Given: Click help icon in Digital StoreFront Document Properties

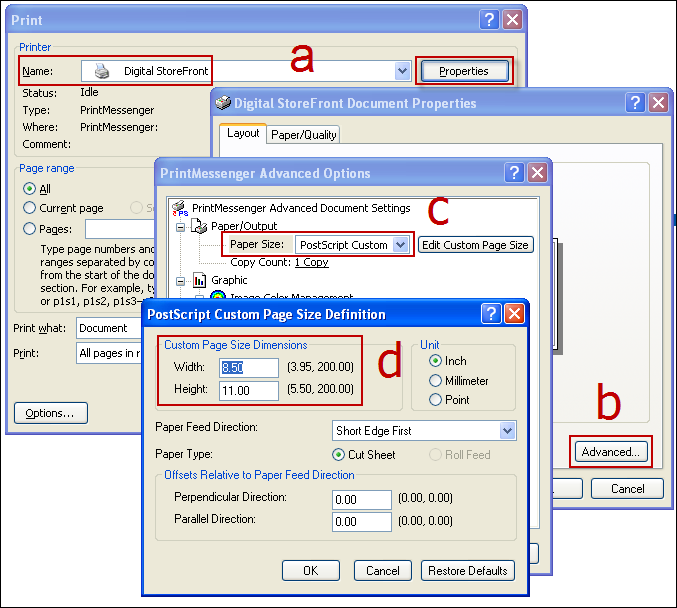Looking at the screenshot, I should point(635,103).
